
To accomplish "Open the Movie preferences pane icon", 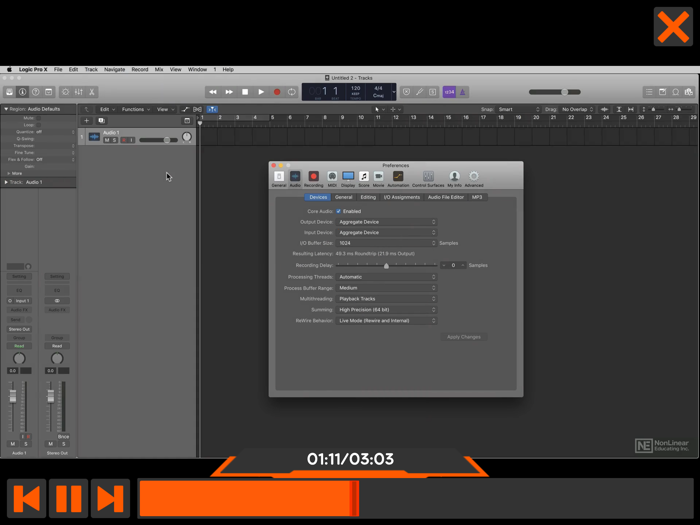I will coord(379,179).
